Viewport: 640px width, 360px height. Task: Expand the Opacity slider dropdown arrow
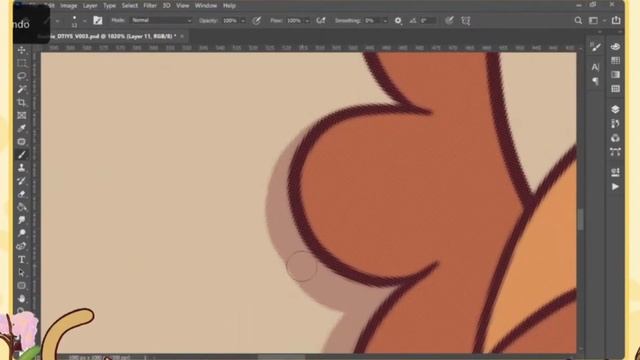[243, 21]
